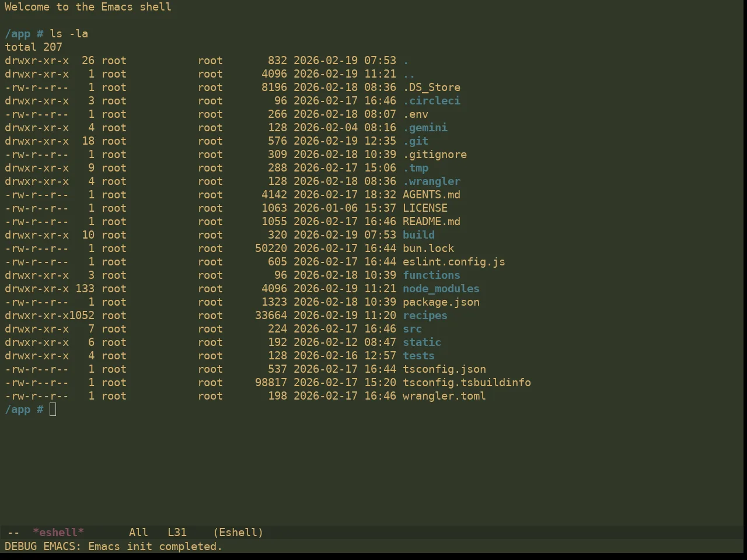The height and width of the screenshot is (560, 747).
Task: Select wrangler.toml file name
Action: 444,396
